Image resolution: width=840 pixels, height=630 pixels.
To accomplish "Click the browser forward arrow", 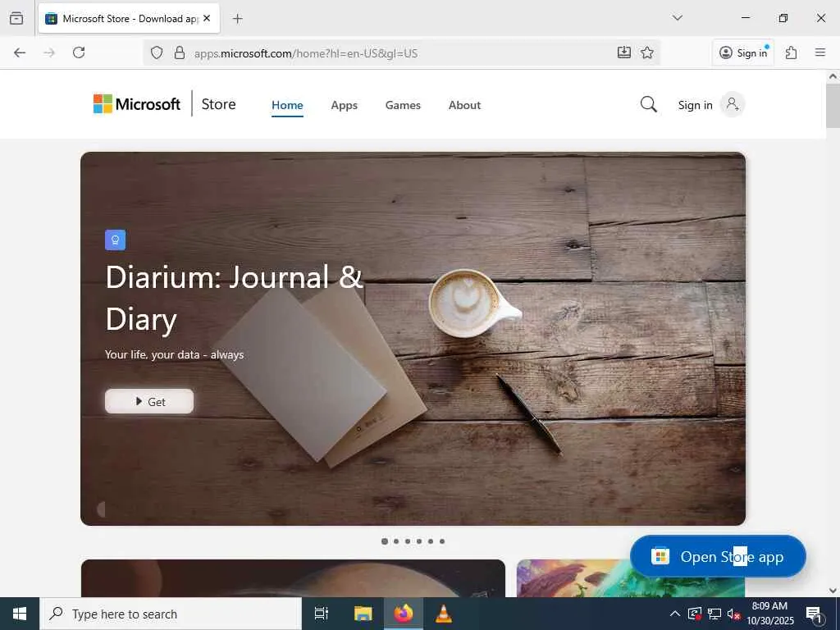I will (x=49, y=52).
